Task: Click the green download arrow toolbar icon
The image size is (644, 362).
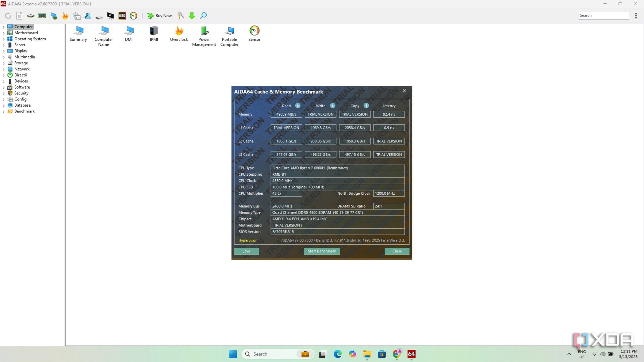Action: coord(192,16)
